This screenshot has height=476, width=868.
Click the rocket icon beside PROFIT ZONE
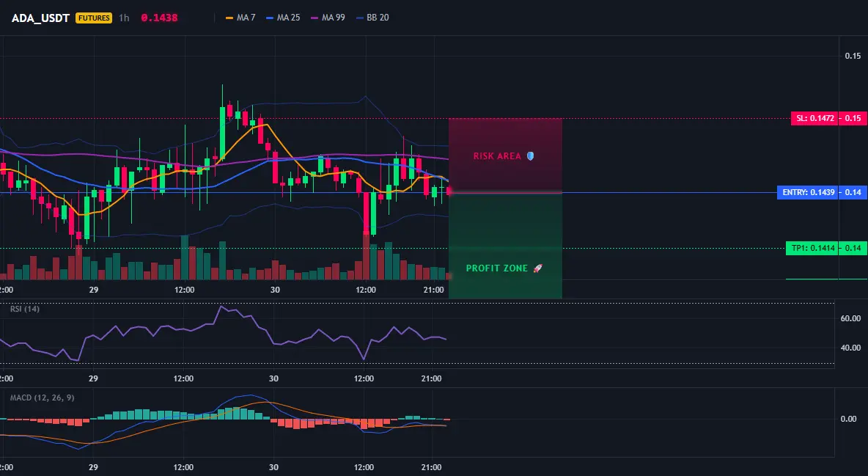pyautogui.click(x=537, y=268)
